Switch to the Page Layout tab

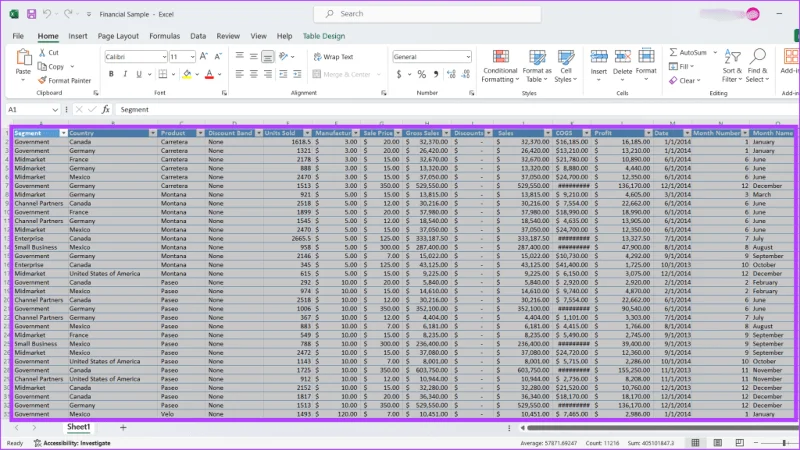[118, 36]
